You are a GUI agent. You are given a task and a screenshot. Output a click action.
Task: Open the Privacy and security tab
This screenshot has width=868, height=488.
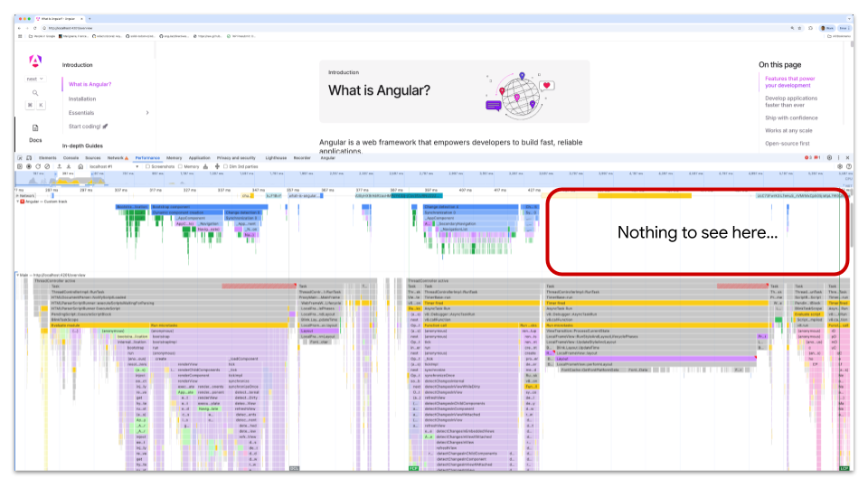(236, 157)
